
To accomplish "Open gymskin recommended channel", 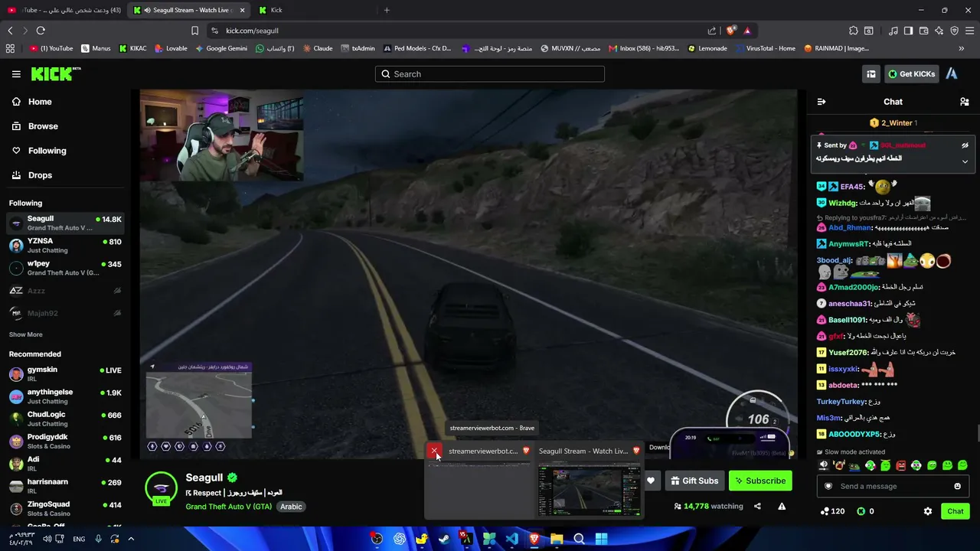I will pyautogui.click(x=64, y=374).
